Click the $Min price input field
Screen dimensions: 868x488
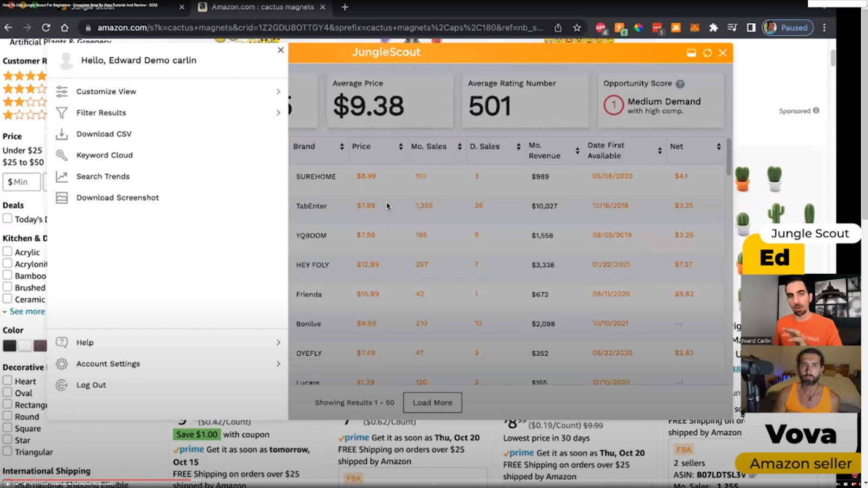[x=22, y=182]
